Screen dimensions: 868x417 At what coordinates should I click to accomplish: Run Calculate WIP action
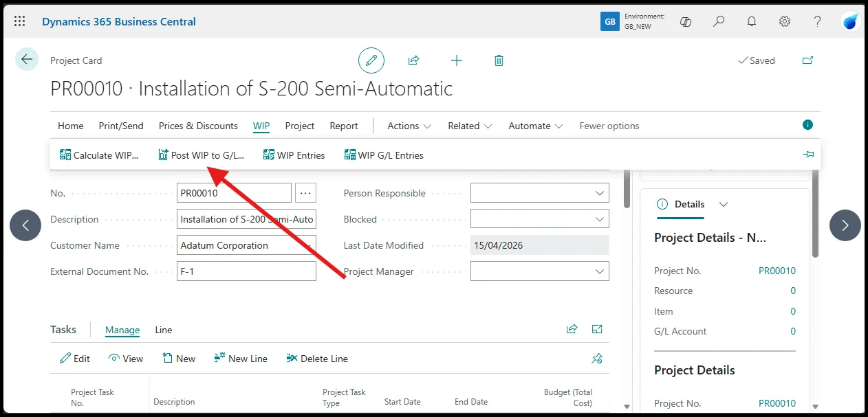tap(99, 155)
